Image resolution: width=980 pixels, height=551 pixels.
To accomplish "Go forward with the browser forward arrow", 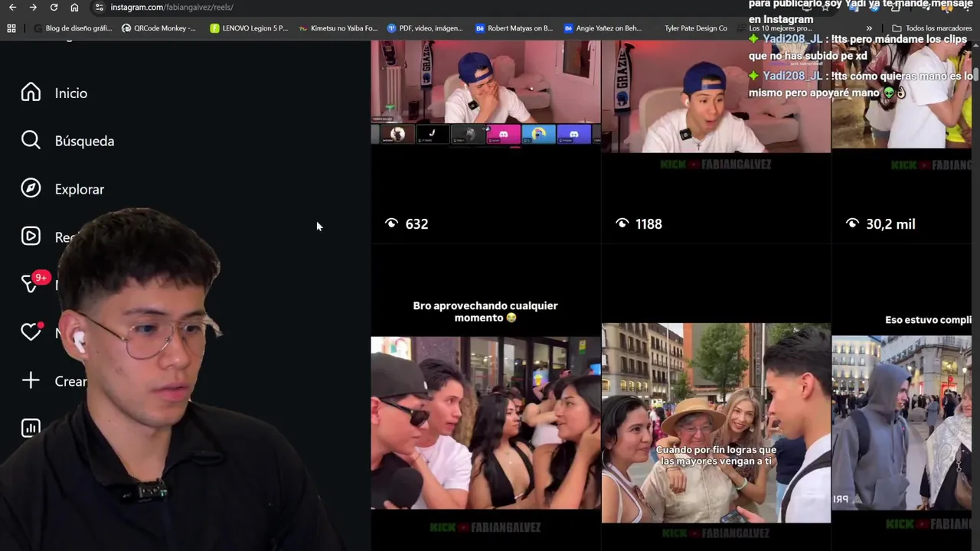I will pyautogui.click(x=33, y=7).
